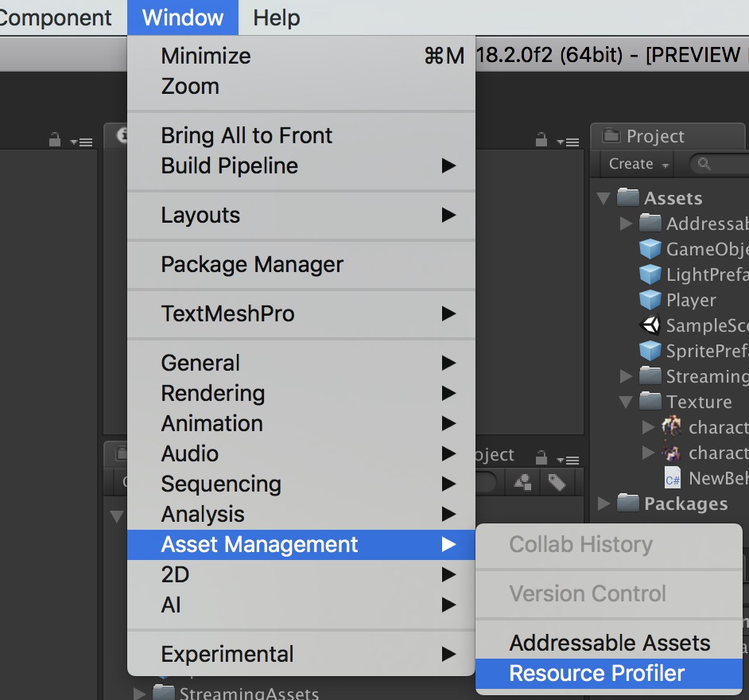Toggle lock on the center panel
The height and width of the screenshot is (700, 749).
(x=541, y=139)
